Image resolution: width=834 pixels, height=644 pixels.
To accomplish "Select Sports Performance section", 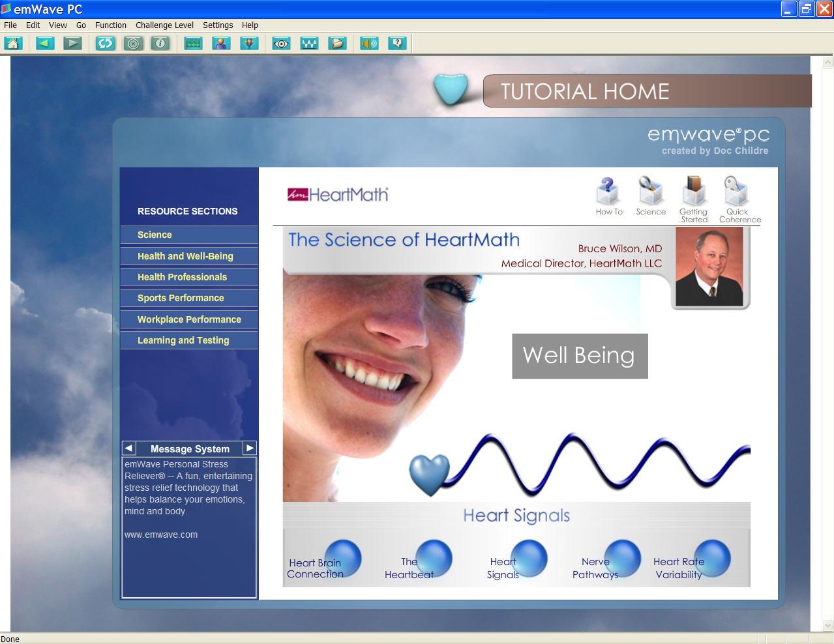I will pyautogui.click(x=189, y=298).
